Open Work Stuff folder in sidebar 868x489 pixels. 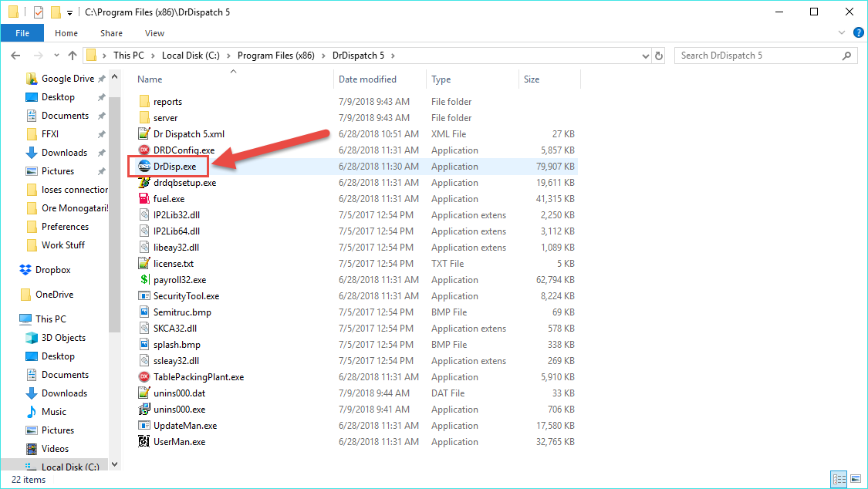[x=56, y=245]
